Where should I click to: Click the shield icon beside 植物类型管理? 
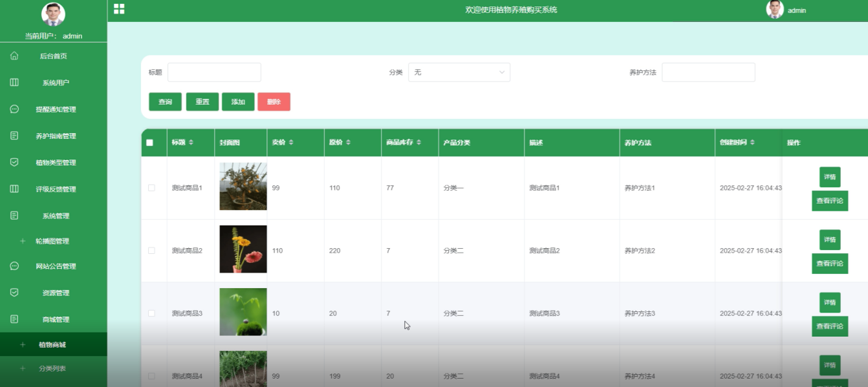[14, 162]
